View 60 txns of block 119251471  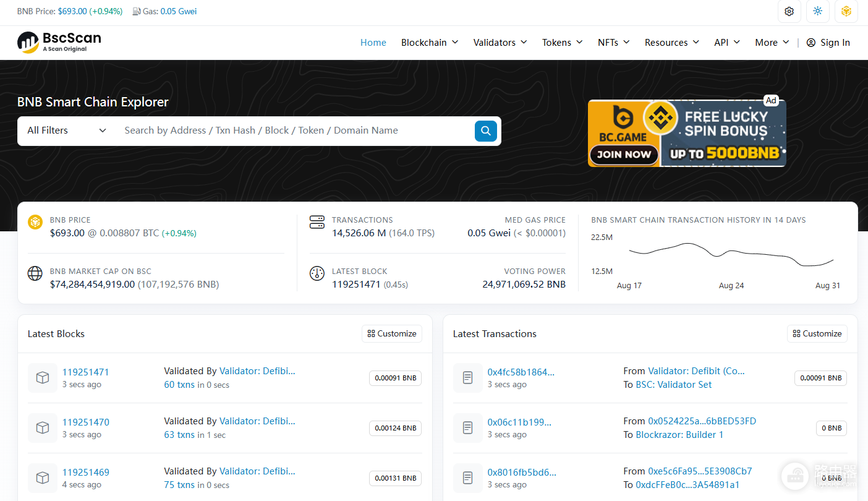pyautogui.click(x=179, y=385)
